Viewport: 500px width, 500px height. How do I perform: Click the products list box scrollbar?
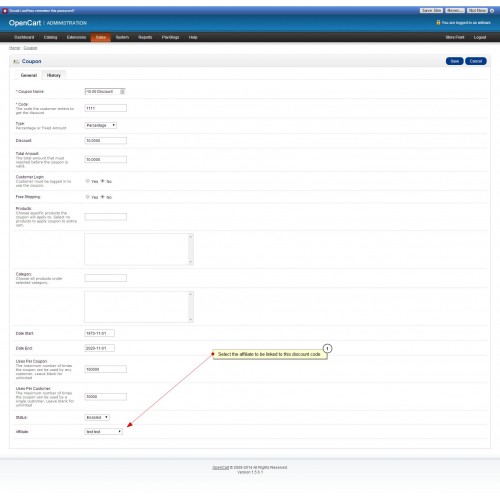click(191, 249)
